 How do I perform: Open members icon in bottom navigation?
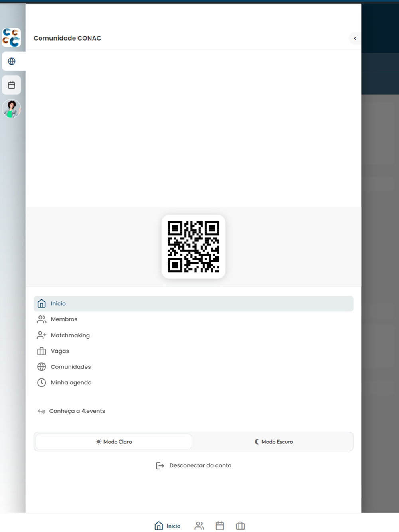pos(199,526)
